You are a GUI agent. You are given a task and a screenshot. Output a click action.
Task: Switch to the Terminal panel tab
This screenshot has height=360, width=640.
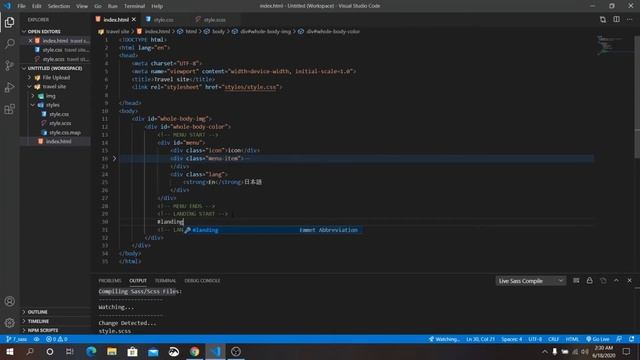[165, 281]
